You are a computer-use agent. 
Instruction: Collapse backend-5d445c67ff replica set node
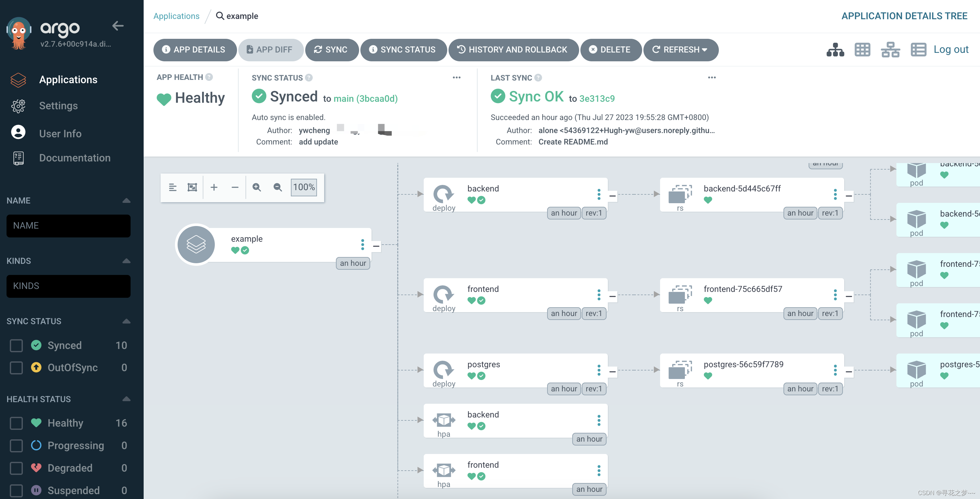pyautogui.click(x=849, y=196)
